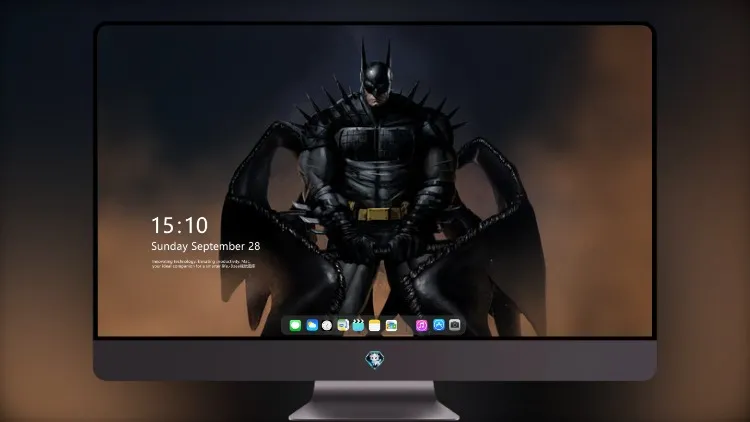750x422 pixels.
Task: Launch the pink iTunes music app
Action: click(x=421, y=325)
